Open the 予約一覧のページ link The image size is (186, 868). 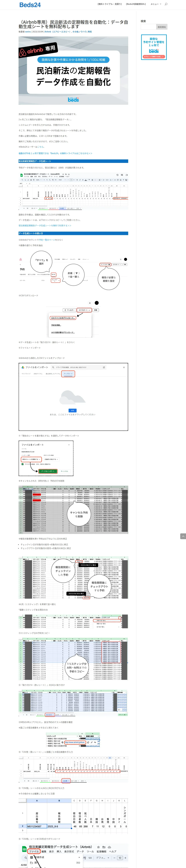(x=47, y=240)
